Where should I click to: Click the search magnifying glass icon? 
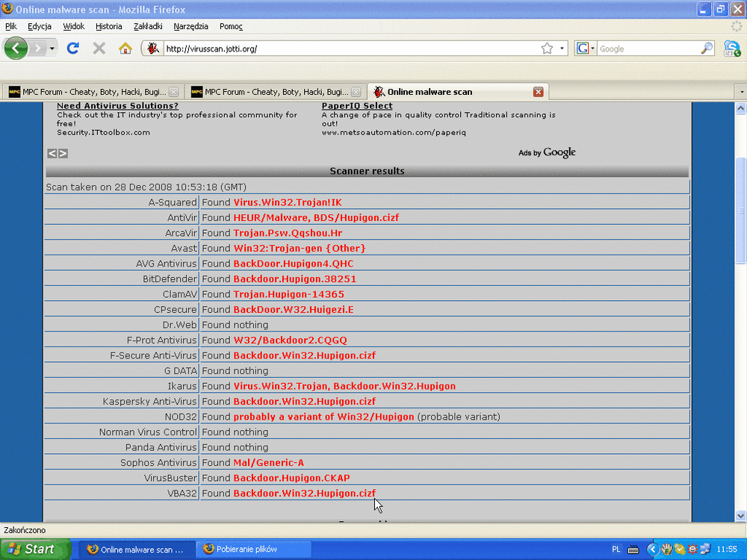click(707, 48)
